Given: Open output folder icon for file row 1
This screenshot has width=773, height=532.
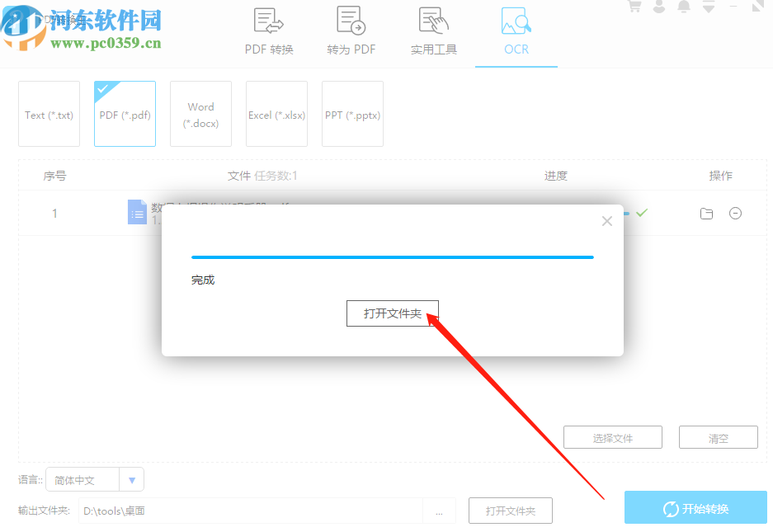Looking at the screenshot, I should [706, 214].
